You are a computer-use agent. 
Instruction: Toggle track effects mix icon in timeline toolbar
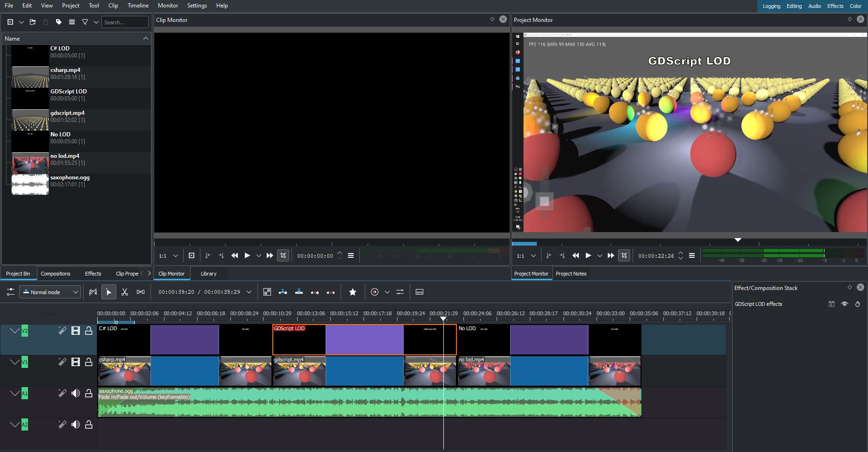click(x=93, y=292)
